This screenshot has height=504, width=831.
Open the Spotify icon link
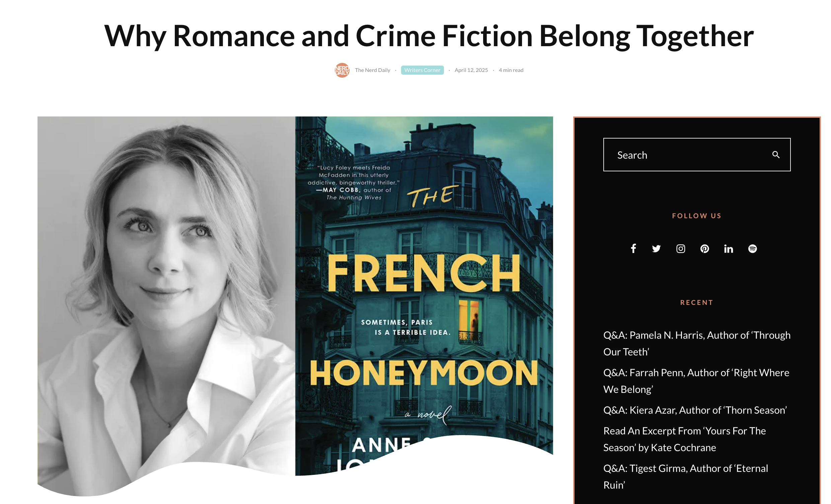[x=752, y=249]
